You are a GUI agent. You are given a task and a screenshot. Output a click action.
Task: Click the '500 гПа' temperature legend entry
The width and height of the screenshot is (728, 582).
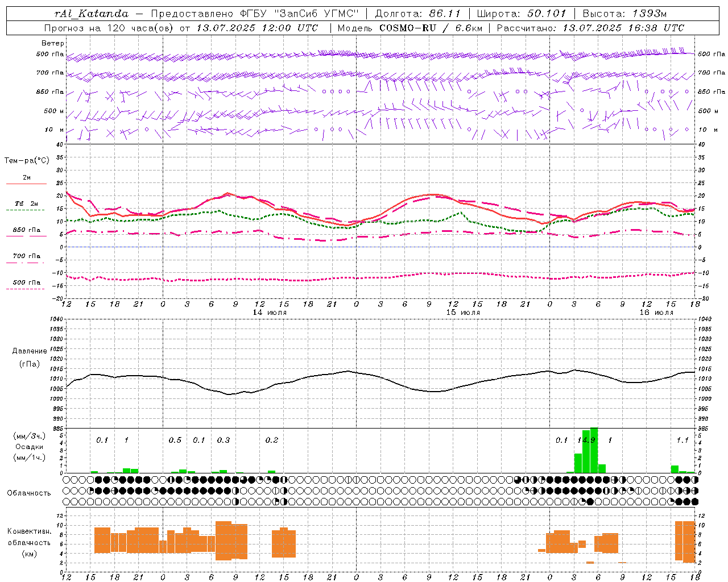(27, 282)
